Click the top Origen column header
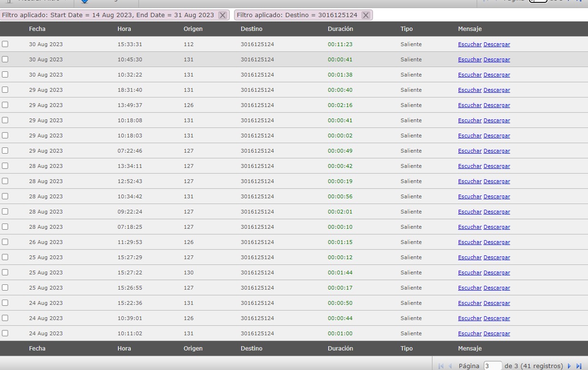The image size is (588, 370). tap(193, 29)
